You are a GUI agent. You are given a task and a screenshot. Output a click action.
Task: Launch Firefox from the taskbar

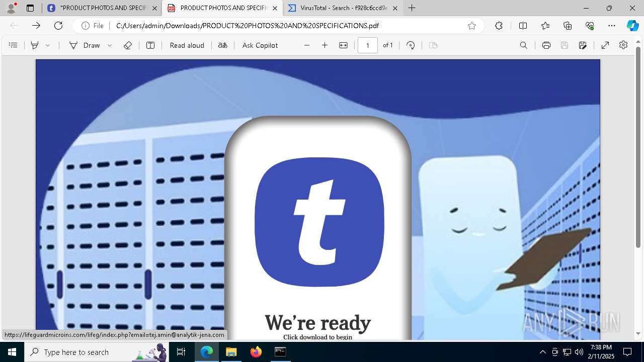256,352
